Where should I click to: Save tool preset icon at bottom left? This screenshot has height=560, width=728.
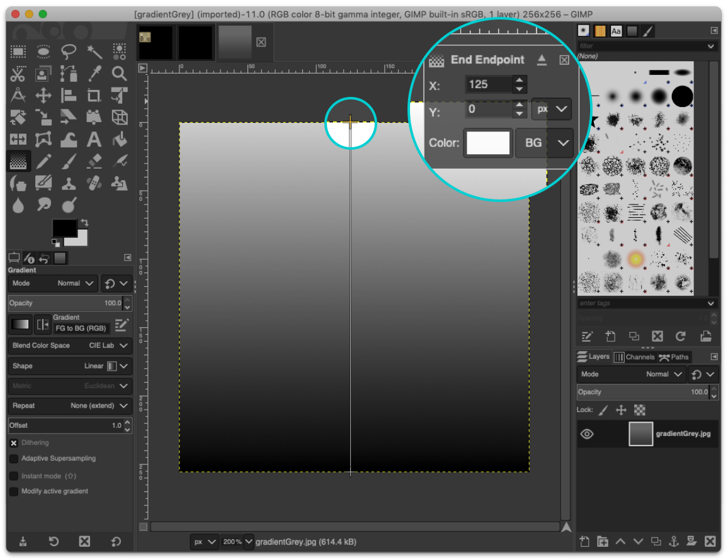[x=23, y=541]
